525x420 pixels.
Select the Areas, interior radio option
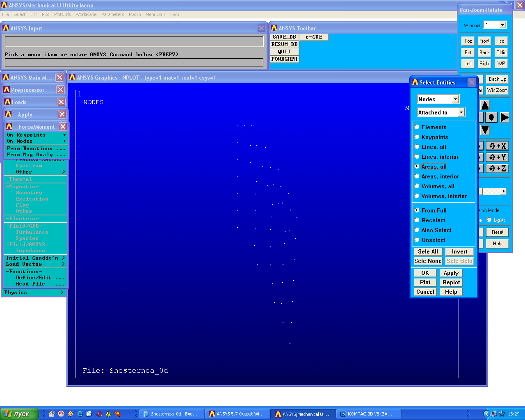coord(437,176)
